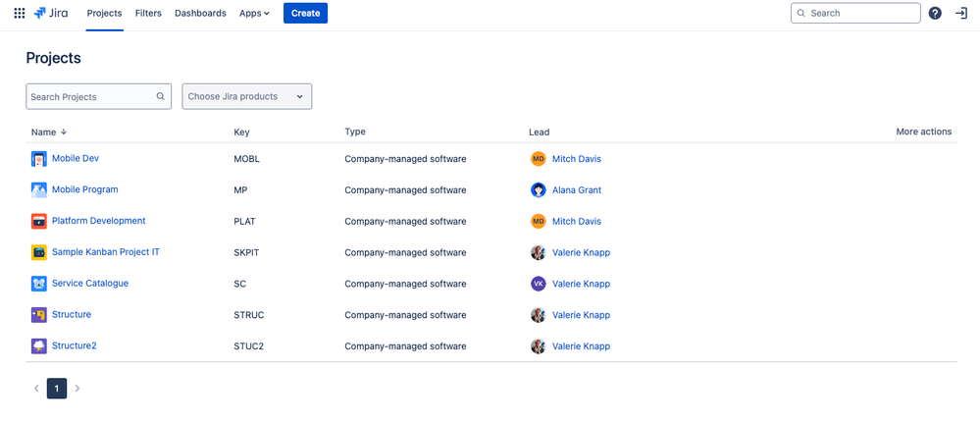This screenshot has height=423, width=980.
Task: Select page 1 in pagination
Action: click(x=57, y=389)
